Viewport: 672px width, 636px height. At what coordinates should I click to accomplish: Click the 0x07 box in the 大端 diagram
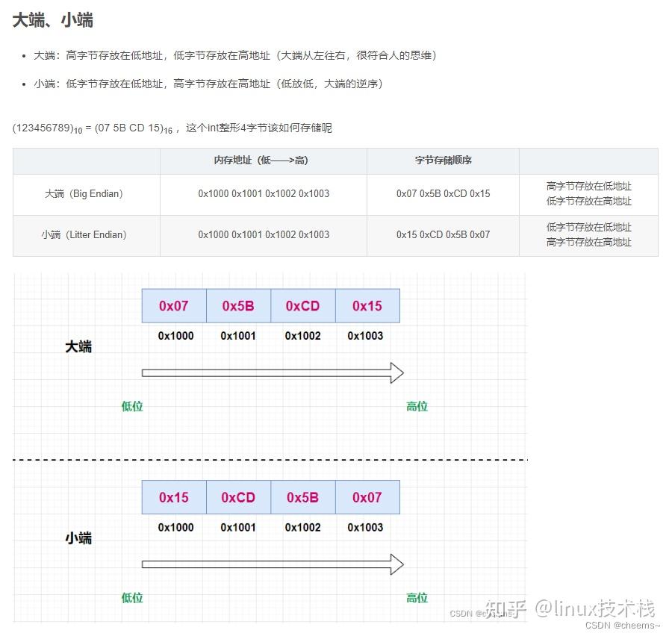[x=172, y=305]
